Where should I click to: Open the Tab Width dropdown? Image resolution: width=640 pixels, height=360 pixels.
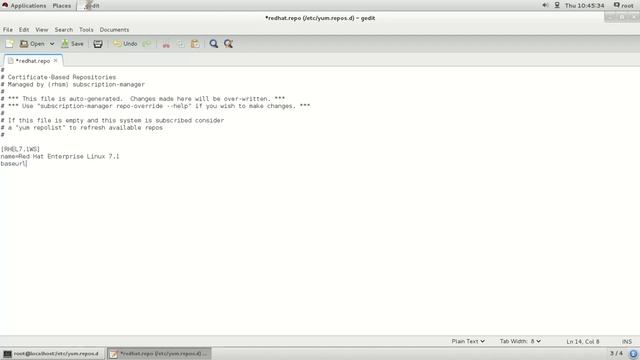click(520, 341)
